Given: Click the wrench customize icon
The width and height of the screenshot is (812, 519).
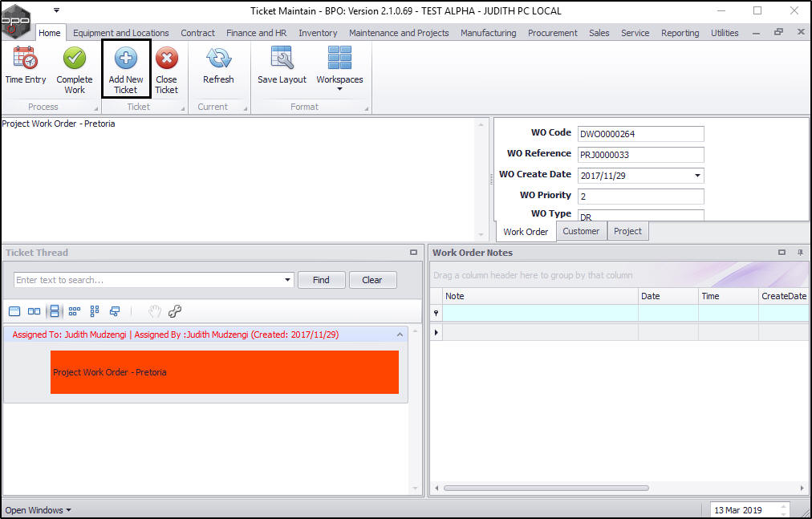Looking at the screenshot, I should click(175, 311).
